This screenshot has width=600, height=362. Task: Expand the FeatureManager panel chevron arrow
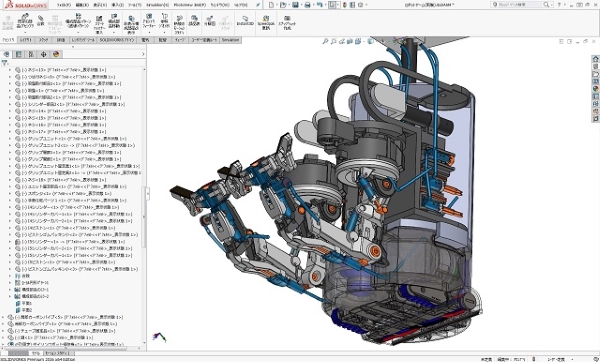tap(143, 54)
